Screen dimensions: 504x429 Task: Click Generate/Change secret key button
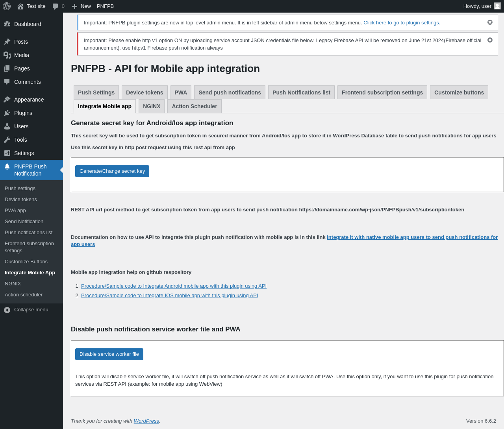pos(112,171)
